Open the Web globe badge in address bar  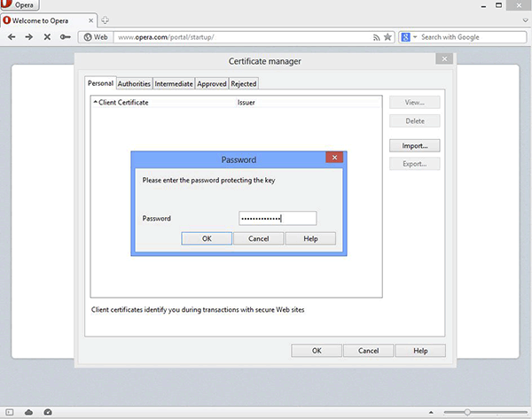pos(96,37)
